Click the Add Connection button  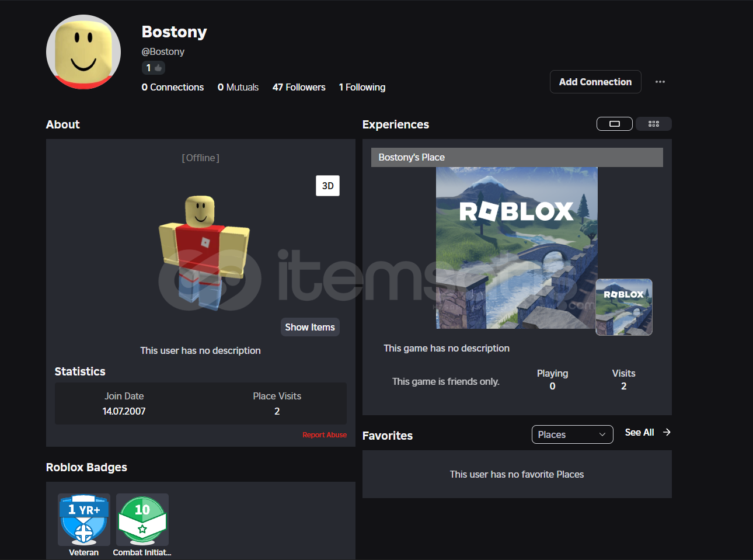(595, 82)
